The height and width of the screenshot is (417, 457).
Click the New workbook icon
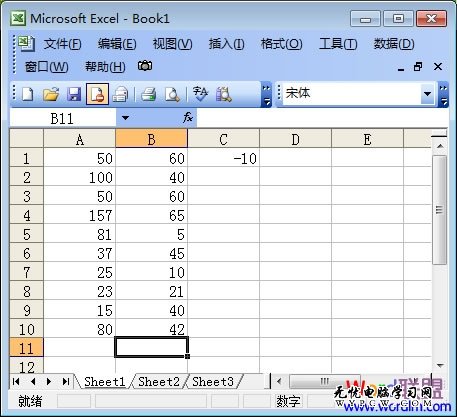(x=28, y=94)
